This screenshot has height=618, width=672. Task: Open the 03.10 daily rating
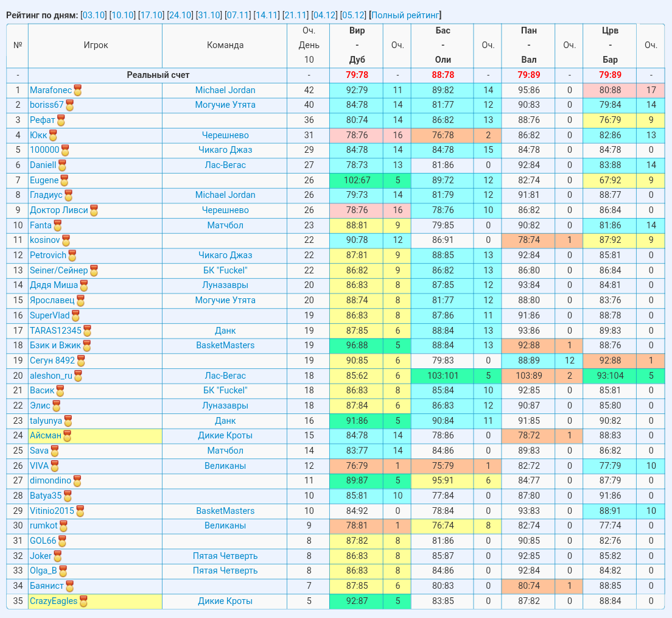(93, 15)
